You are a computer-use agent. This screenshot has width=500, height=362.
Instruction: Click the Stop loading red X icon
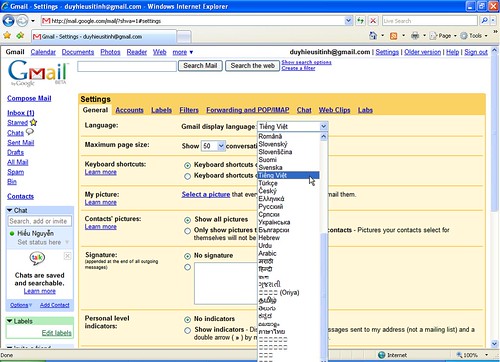tap(373, 21)
